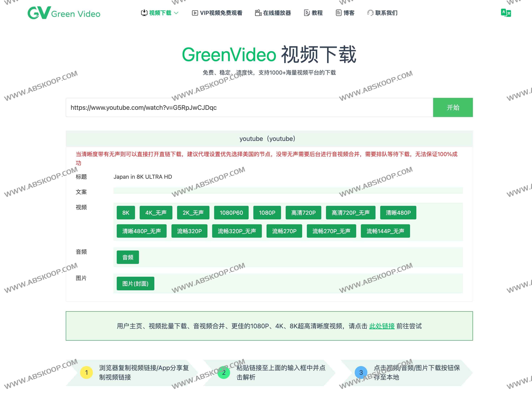Click the language translate icon
The width and height of the screenshot is (532, 399).
click(x=506, y=13)
